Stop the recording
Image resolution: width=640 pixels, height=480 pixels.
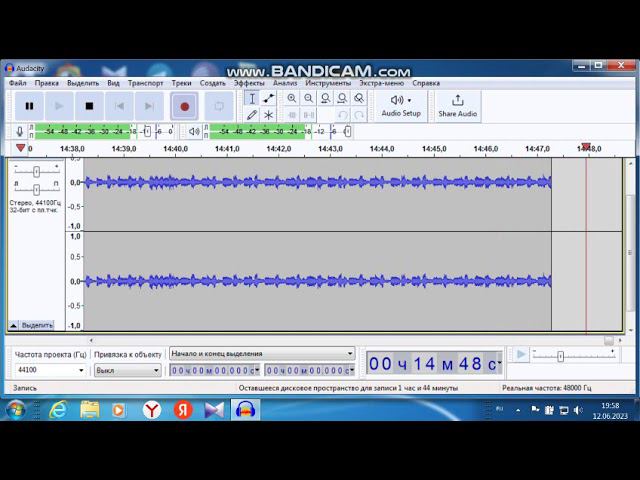click(89, 106)
